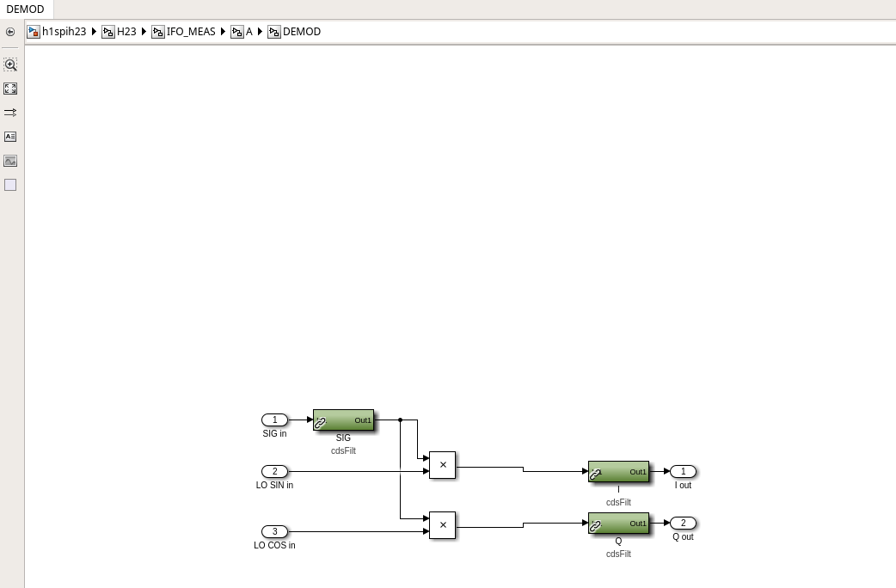Expand dropdown arrow after h1spih23
Screen dimensions: 896x588
coord(94,32)
